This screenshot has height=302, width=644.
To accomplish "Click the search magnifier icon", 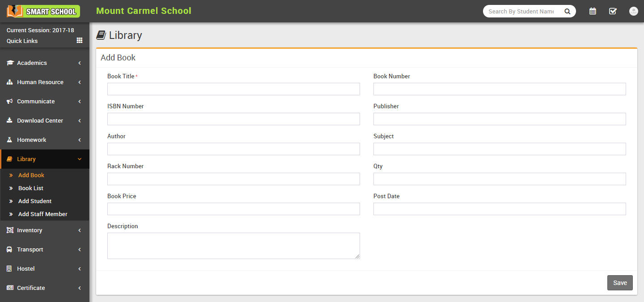I will 567,12.
